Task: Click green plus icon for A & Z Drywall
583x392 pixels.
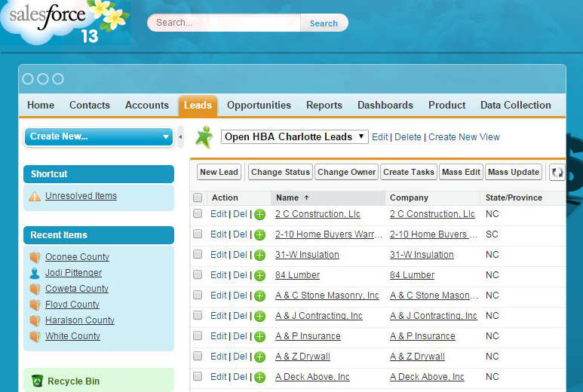Action: coord(259,357)
